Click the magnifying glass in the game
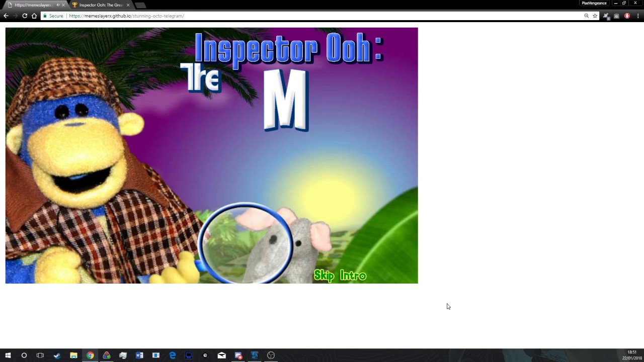Screen dimensions: 644x362 (x=246, y=243)
